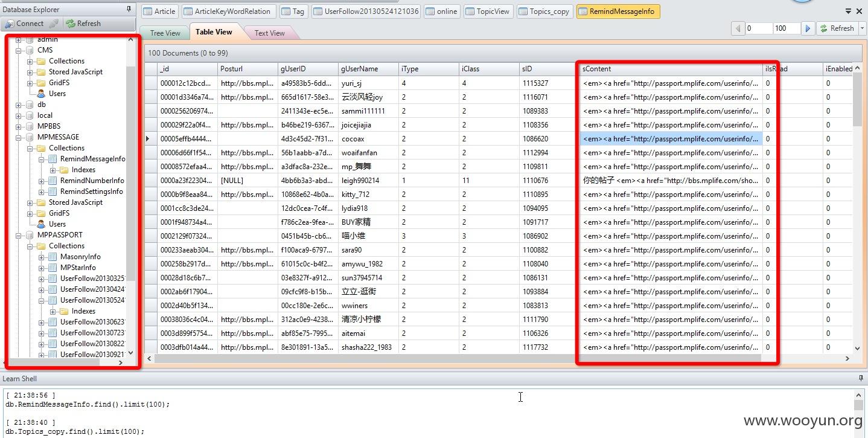Click the [NULL] Posturl cell
Image resolution: width=868 pixels, height=438 pixels.
click(247, 181)
